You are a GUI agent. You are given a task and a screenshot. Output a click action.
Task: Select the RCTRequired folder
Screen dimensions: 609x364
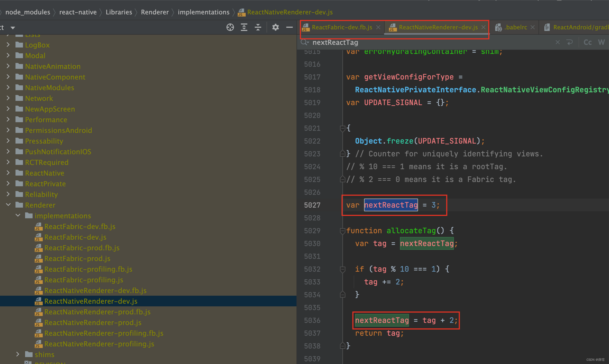pyautogui.click(x=47, y=162)
